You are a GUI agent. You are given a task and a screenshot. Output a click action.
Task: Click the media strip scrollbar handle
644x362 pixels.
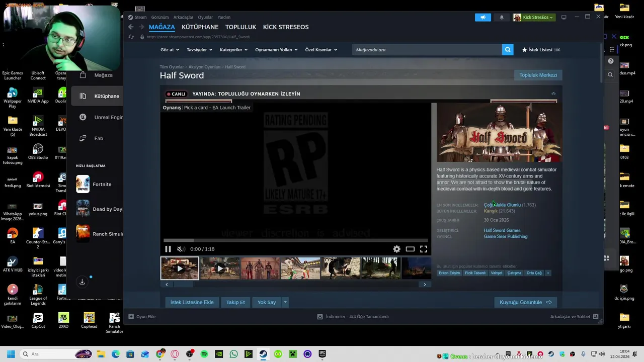pyautogui.click(x=183, y=285)
